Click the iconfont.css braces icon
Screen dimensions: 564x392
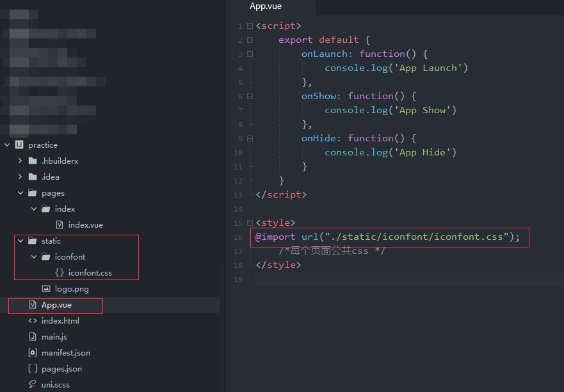click(x=60, y=272)
